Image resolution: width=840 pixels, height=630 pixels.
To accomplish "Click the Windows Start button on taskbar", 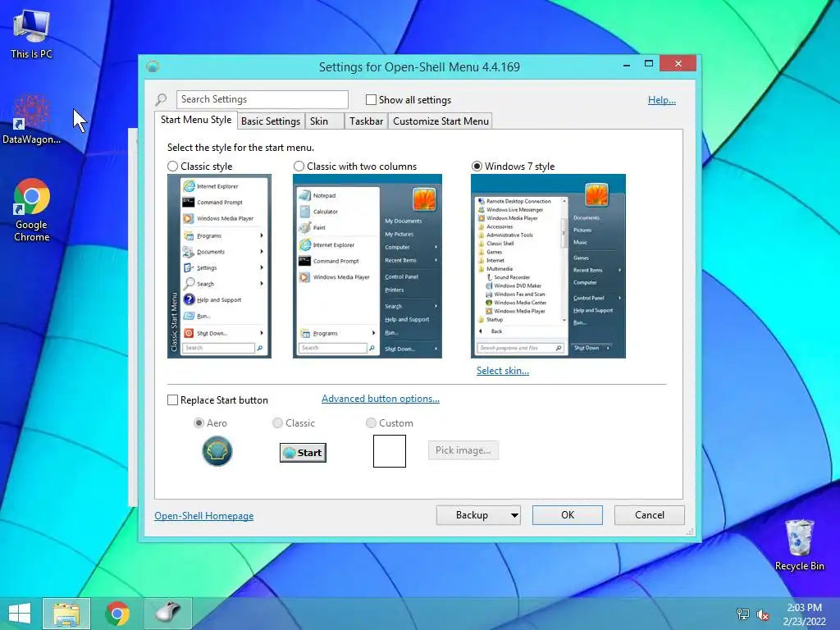I will point(20,614).
